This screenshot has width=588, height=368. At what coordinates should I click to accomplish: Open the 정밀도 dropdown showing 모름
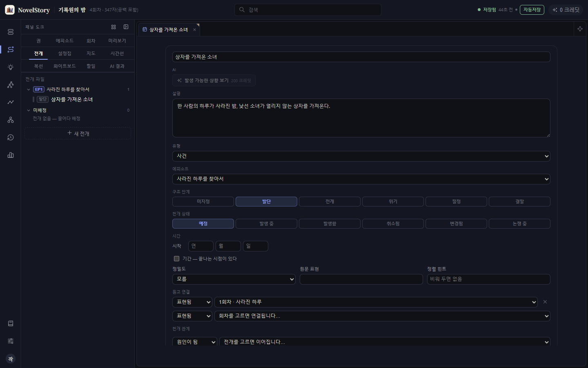point(234,279)
